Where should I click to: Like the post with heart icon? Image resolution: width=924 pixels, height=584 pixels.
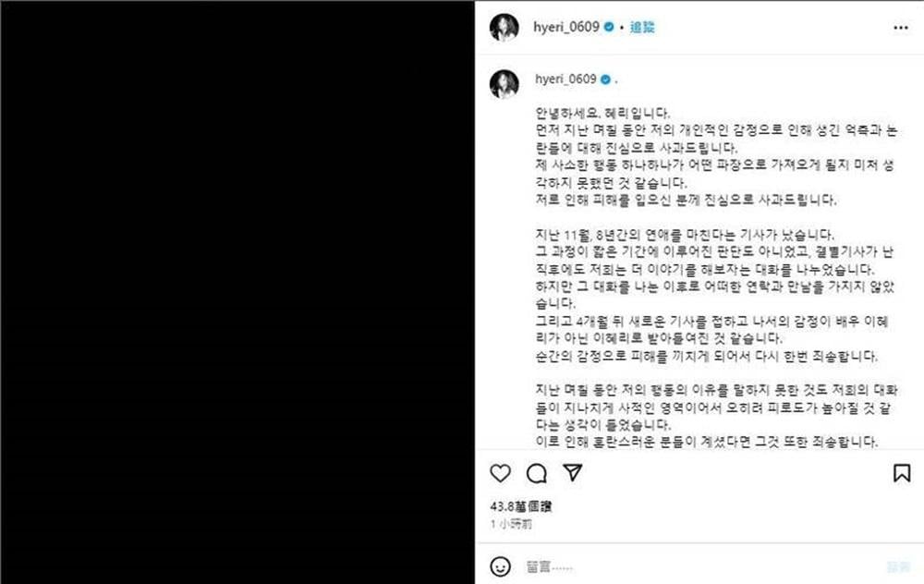click(x=500, y=473)
